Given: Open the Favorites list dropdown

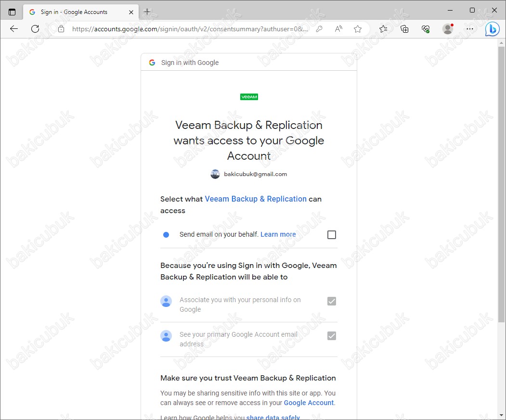Looking at the screenshot, I should pyautogui.click(x=383, y=29).
